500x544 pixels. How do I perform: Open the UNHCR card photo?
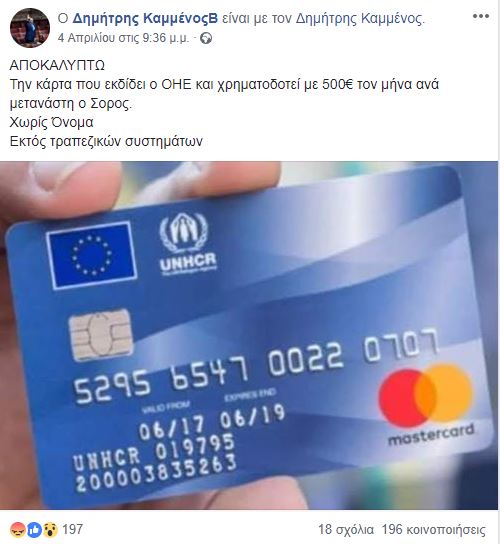[x=249, y=335]
